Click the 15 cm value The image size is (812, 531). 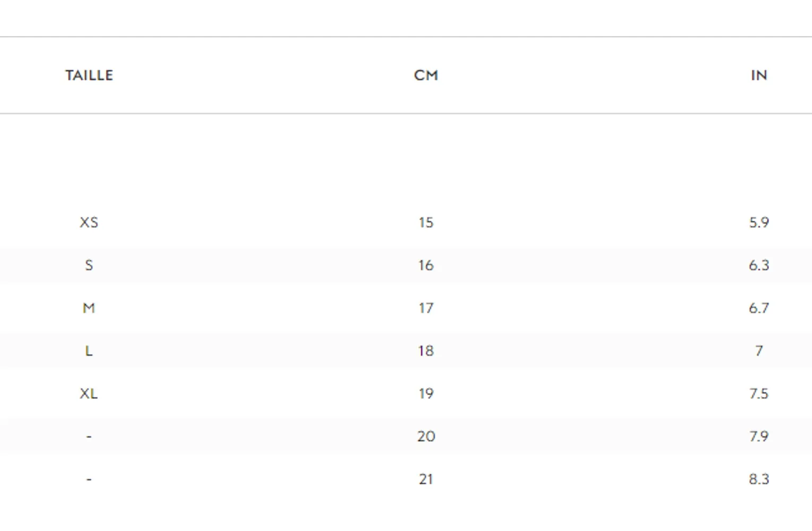tap(426, 222)
